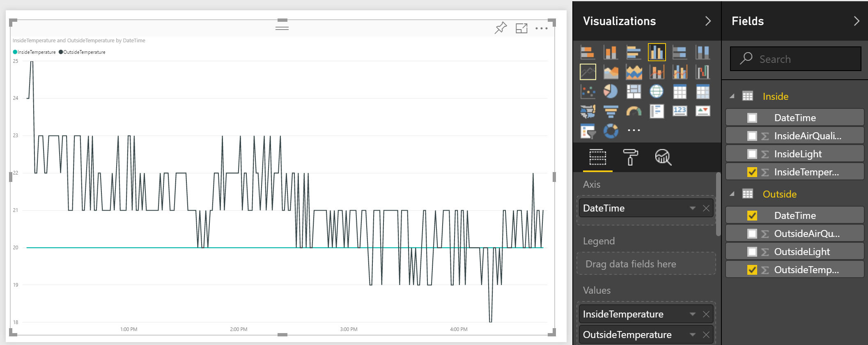Select line and clustered column chart
Screen dimensions: 868x345
[680, 72]
